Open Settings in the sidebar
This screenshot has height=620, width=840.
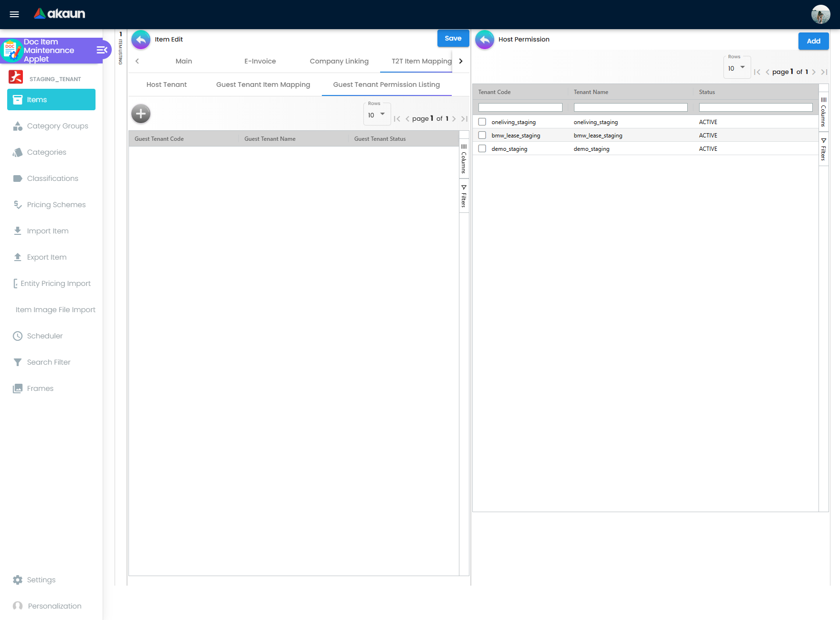pos(41,580)
